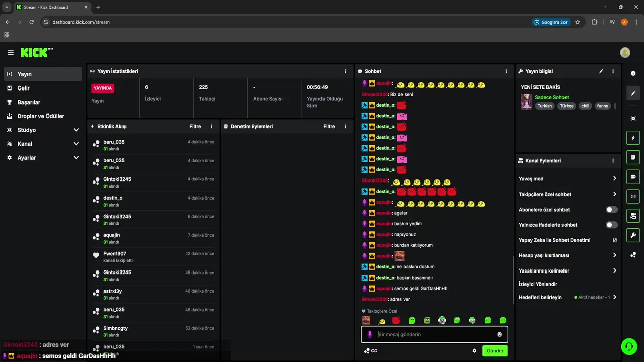Open Hedefleri belirleyin options

[568, 297]
